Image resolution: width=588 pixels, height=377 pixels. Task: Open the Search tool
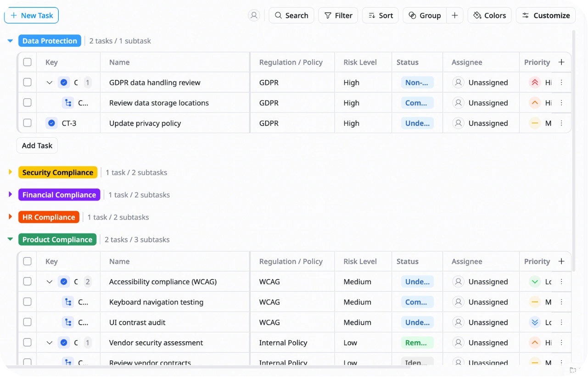(x=291, y=15)
